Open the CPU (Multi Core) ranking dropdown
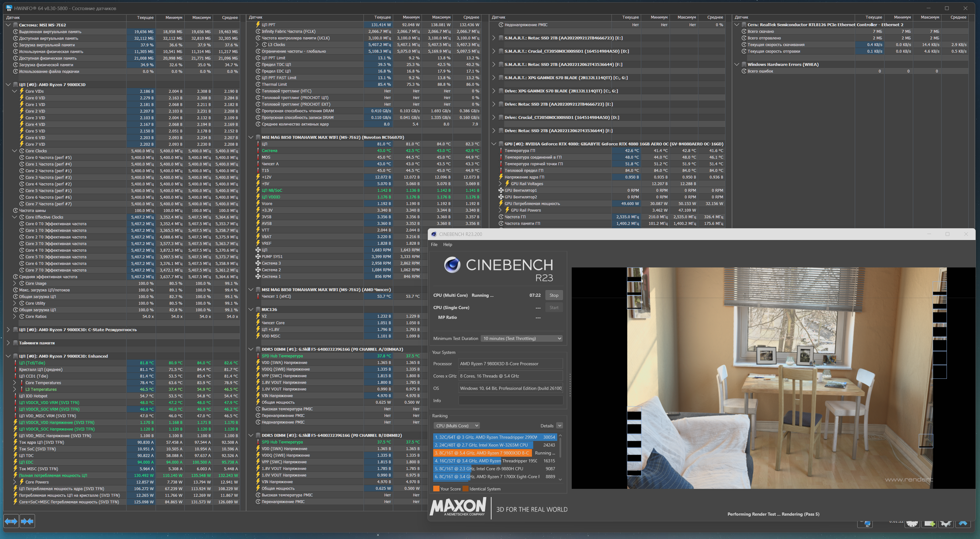This screenshot has height=539, width=980. coord(456,425)
